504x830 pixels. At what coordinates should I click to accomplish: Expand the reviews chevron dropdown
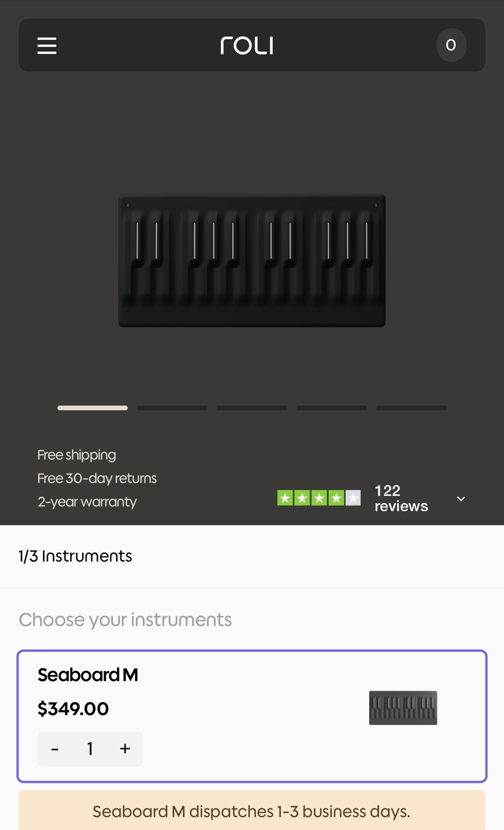tap(461, 498)
